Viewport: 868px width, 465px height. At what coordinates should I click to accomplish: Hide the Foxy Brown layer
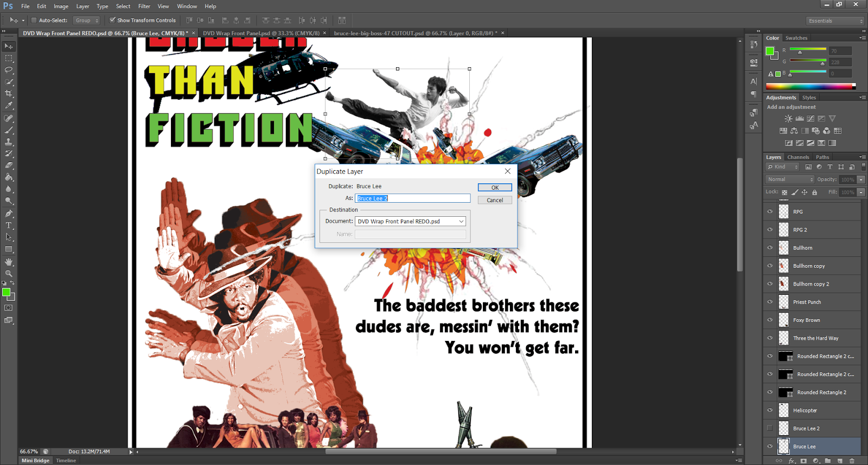point(770,320)
